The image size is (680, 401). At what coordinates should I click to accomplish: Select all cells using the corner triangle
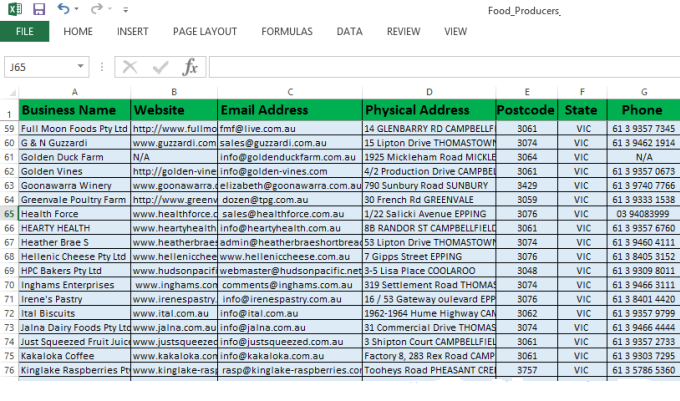coord(13,92)
